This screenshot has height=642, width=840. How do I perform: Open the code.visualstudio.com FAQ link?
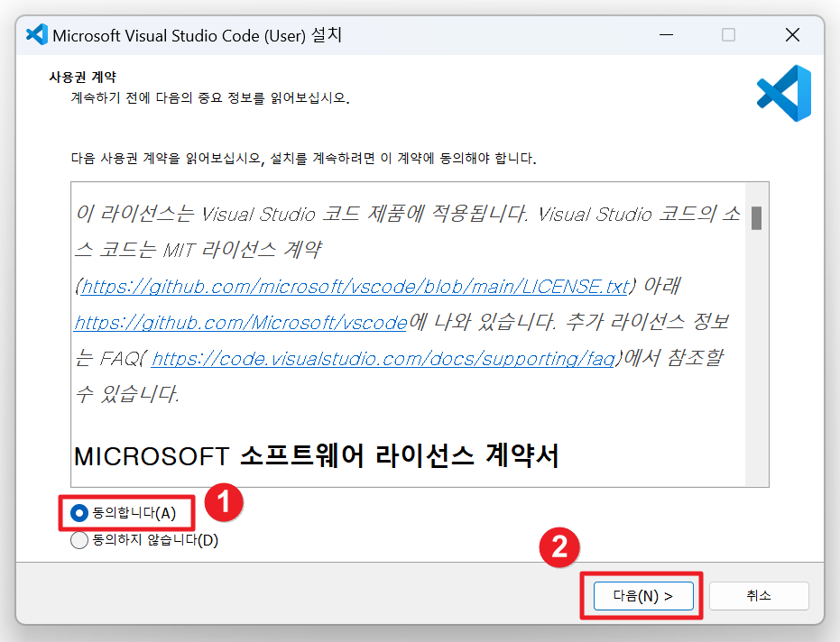(383, 358)
